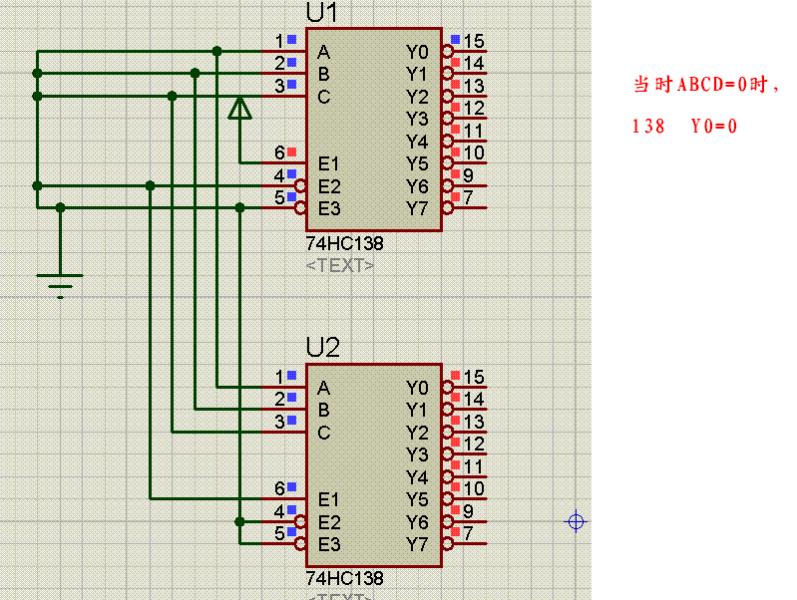Image resolution: width=797 pixels, height=600 pixels.
Task: Click U1 pin number 3 at input C
Action: click(280, 86)
